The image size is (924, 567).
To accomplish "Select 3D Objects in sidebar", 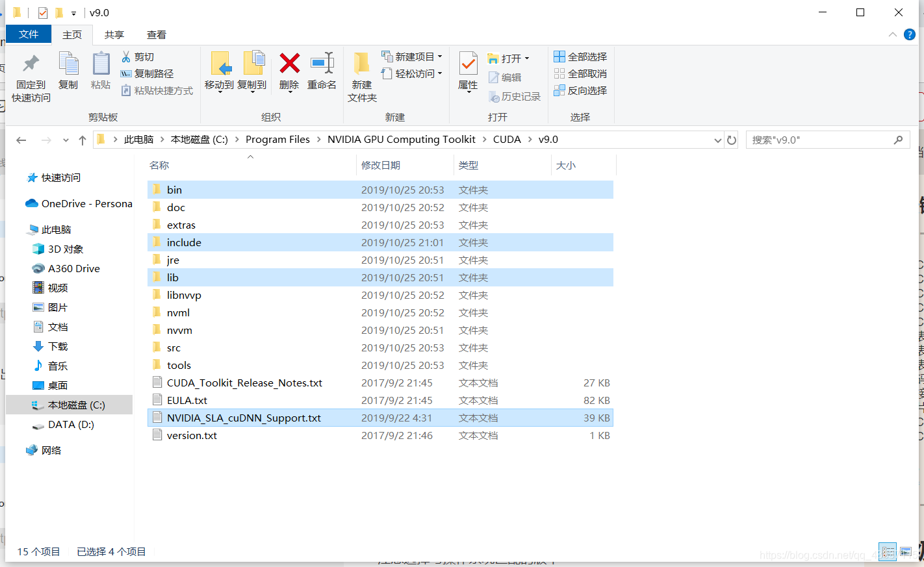I will pyautogui.click(x=58, y=249).
